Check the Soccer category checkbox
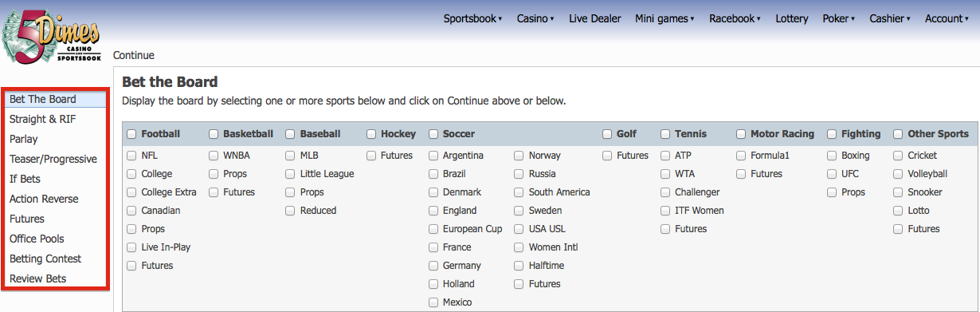This screenshot has width=980, height=312. 433,134
